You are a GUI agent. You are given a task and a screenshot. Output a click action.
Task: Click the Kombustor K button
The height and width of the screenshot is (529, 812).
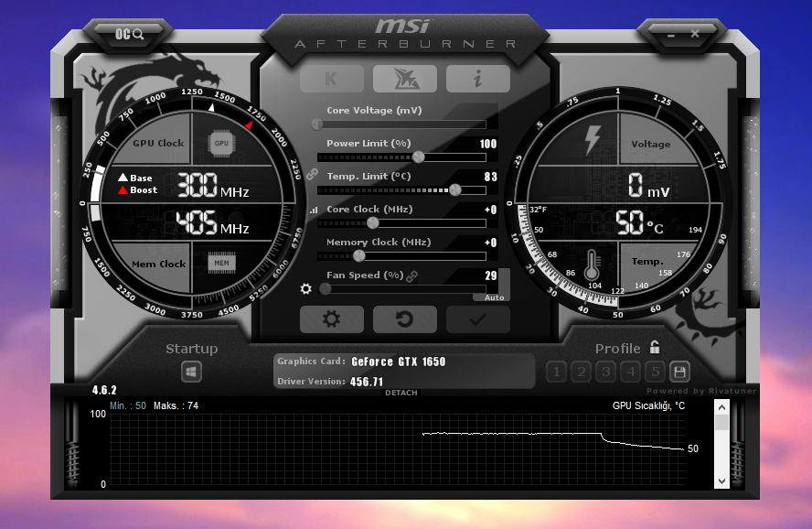click(331, 79)
